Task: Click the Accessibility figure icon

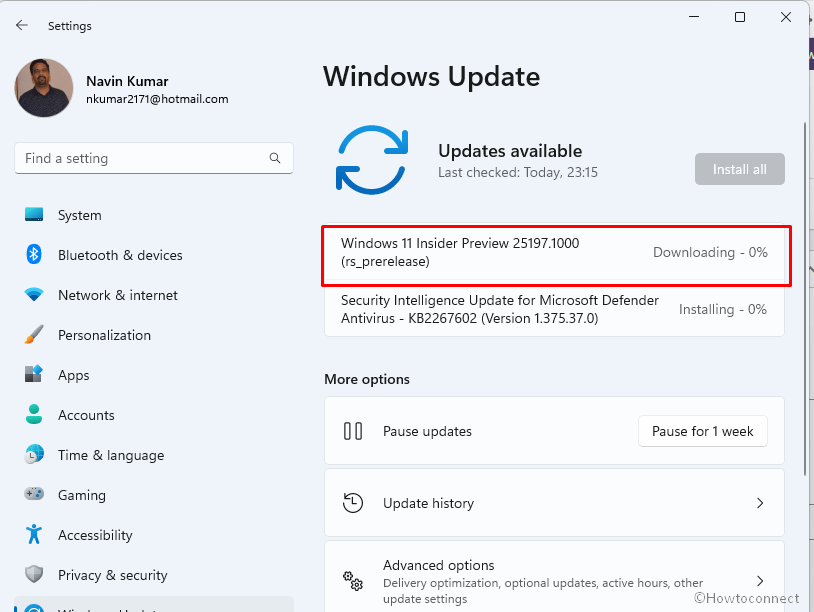Action: coord(34,534)
